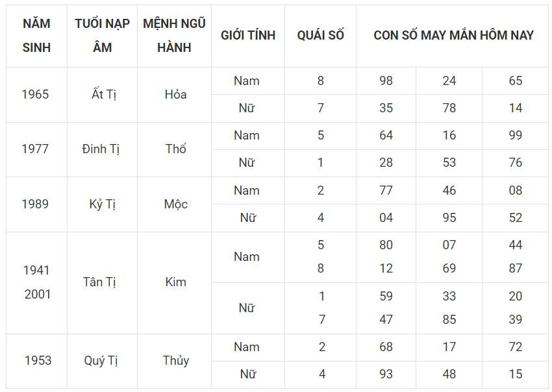
Task: Select the TUỔI NẠP ÂM header cell
Action: coord(102,36)
